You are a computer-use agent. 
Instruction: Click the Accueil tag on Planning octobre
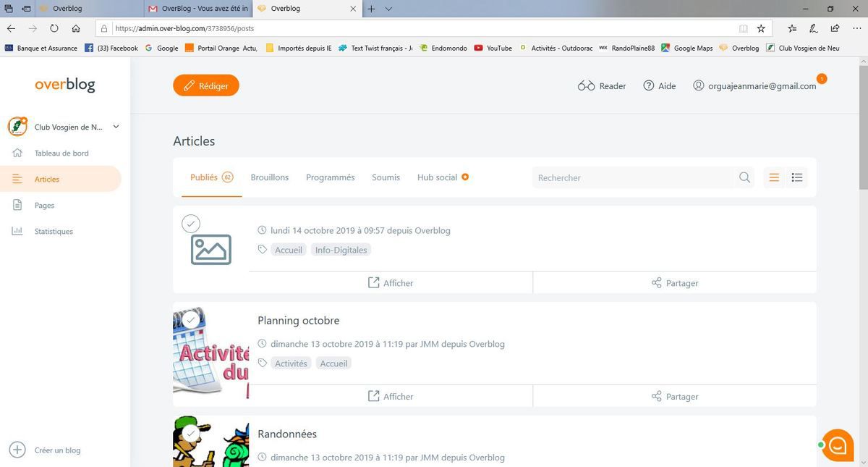pyautogui.click(x=333, y=363)
